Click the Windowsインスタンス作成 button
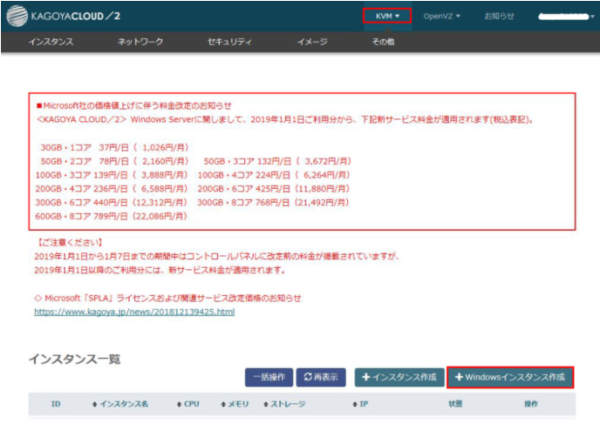The height and width of the screenshot is (430, 600). (510, 377)
